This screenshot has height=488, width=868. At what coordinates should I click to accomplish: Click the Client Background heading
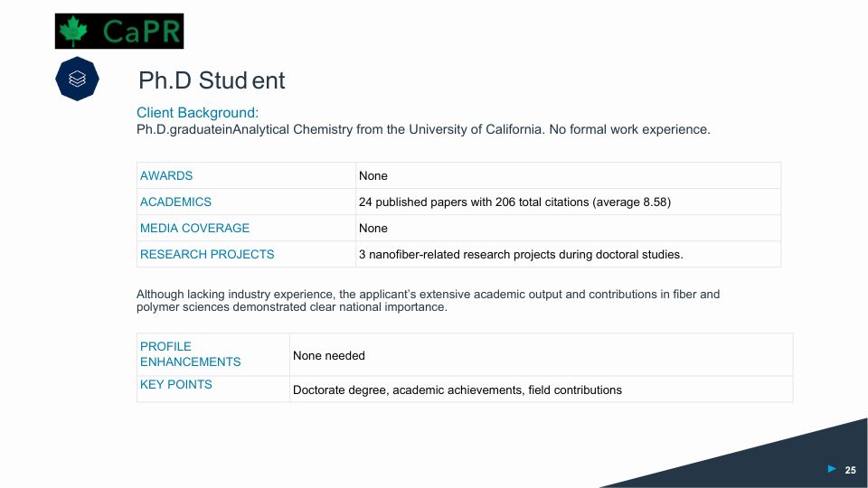click(x=197, y=113)
